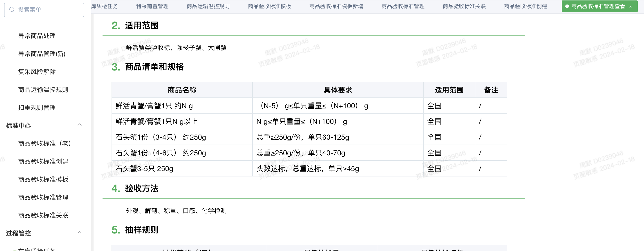Open 商品验收标准模板 in sidebar
Screen dimensions: 644x251
43,179
